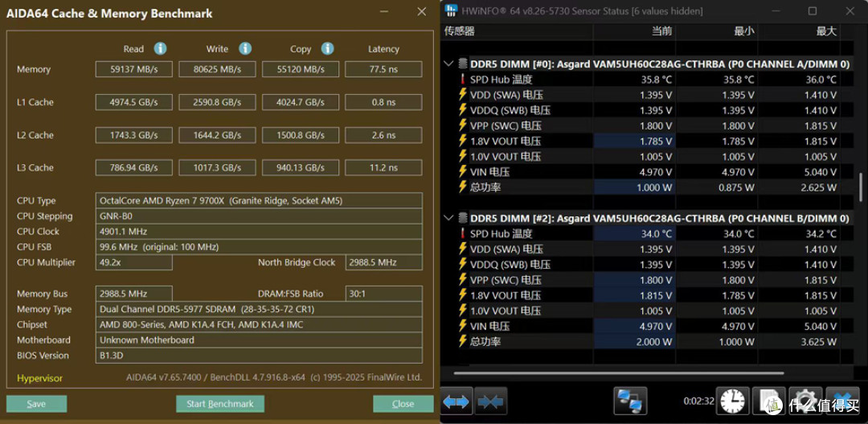This screenshot has width=868, height=424.
Task: Click lightning icon of DIMM [#0] 1.8V VOUT 电压
Action: (x=463, y=141)
